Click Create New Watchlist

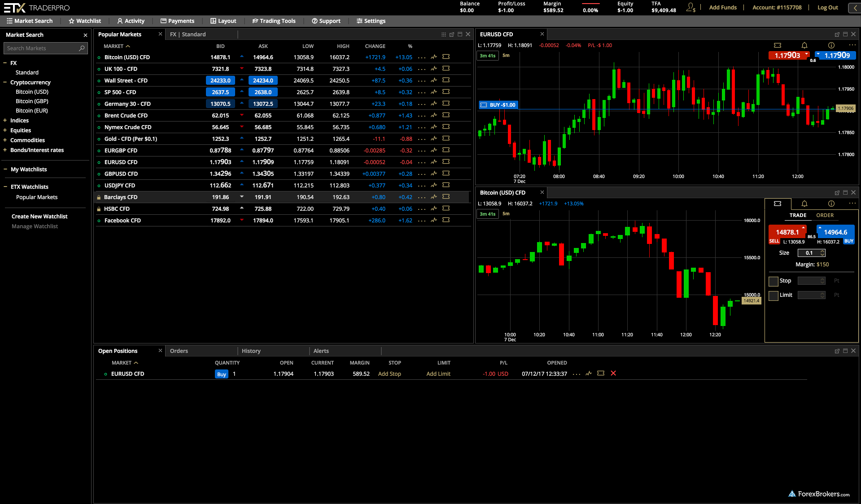click(39, 217)
